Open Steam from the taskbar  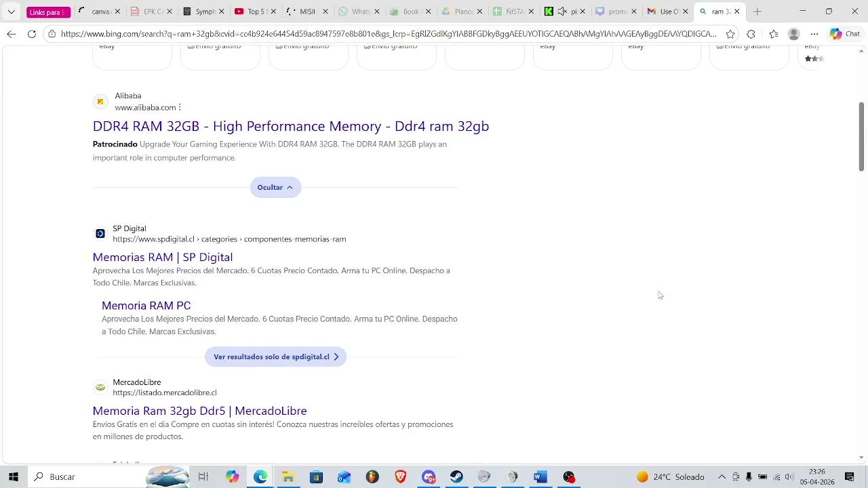click(x=456, y=477)
